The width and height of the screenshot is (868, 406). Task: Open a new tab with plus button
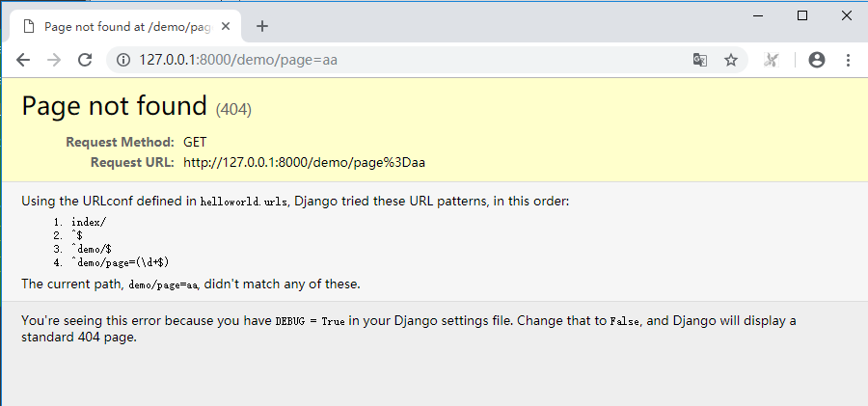[262, 26]
